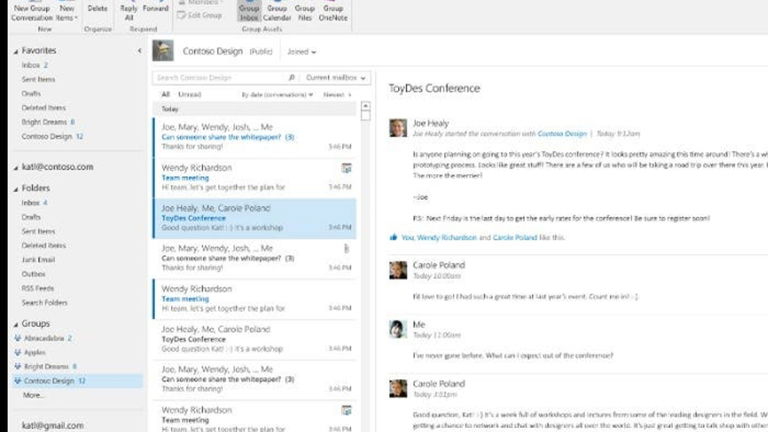Open the Junk Email folder

(x=38, y=260)
